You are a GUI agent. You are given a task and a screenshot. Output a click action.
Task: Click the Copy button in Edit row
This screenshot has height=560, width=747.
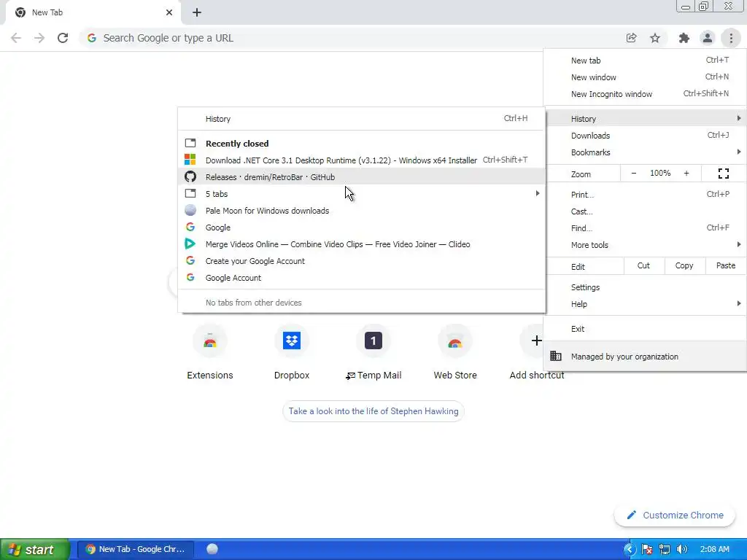coord(684,265)
